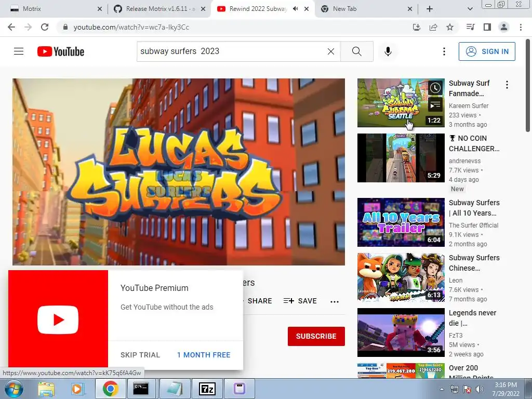The height and width of the screenshot is (399, 532).
Task: Open the Windows Start menu
Action: coord(14,389)
